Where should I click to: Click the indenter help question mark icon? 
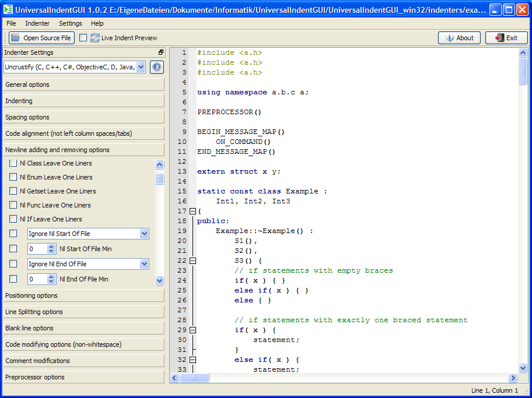pyautogui.click(x=156, y=67)
